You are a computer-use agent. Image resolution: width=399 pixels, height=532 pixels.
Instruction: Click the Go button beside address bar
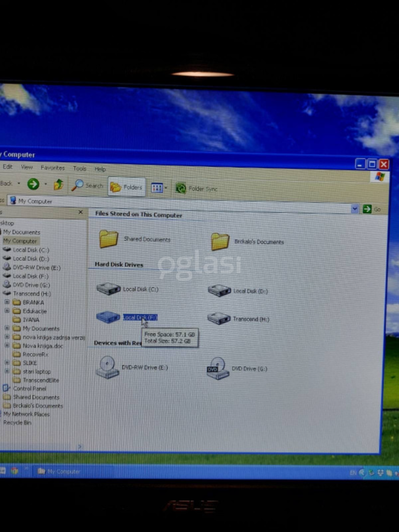371,209
